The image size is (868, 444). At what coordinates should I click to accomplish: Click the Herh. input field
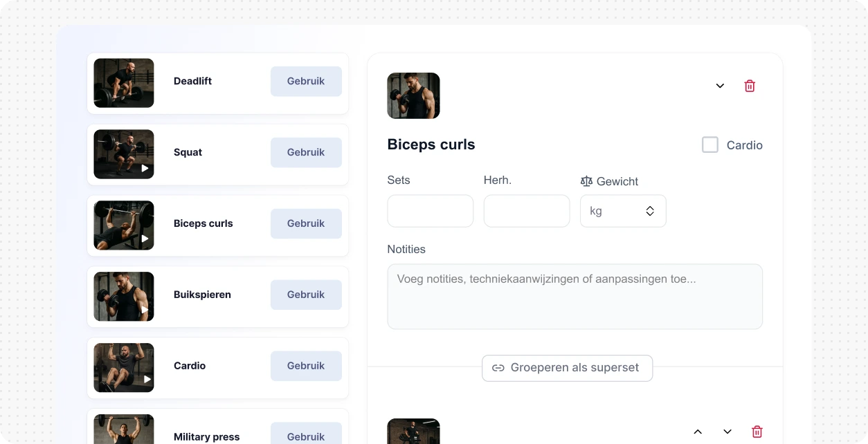point(527,211)
